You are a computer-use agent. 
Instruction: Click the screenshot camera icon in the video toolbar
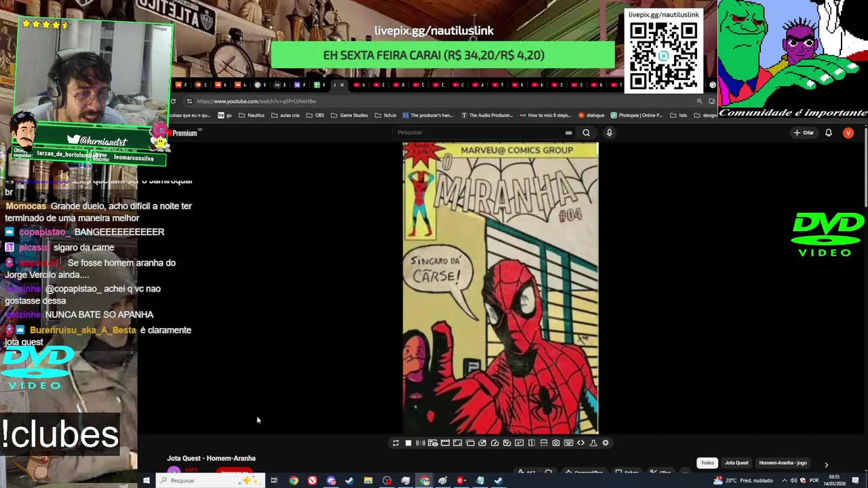click(x=556, y=443)
